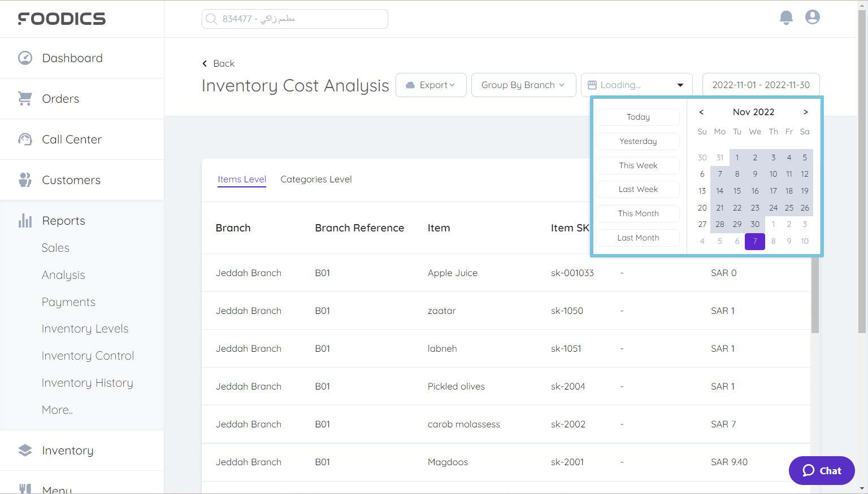Pick November 24 in the calendar
This screenshot has width=868, height=494.
click(x=773, y=208)
